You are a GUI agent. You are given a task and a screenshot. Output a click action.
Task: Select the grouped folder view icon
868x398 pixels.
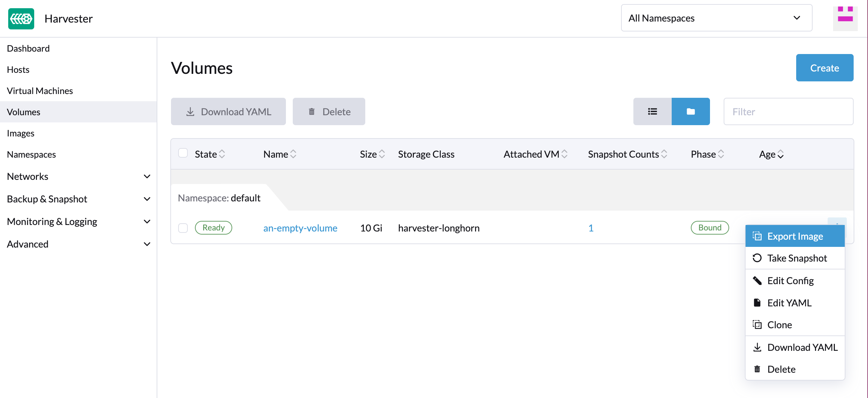click(x=691, y=111)
